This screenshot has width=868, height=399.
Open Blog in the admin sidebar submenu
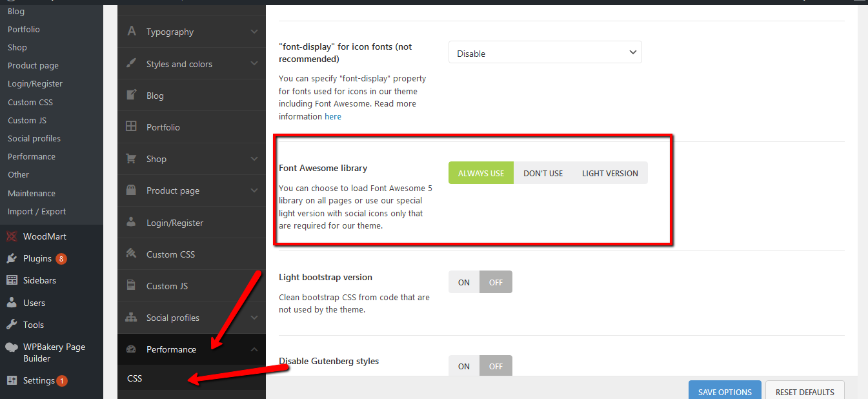[16, 11]
